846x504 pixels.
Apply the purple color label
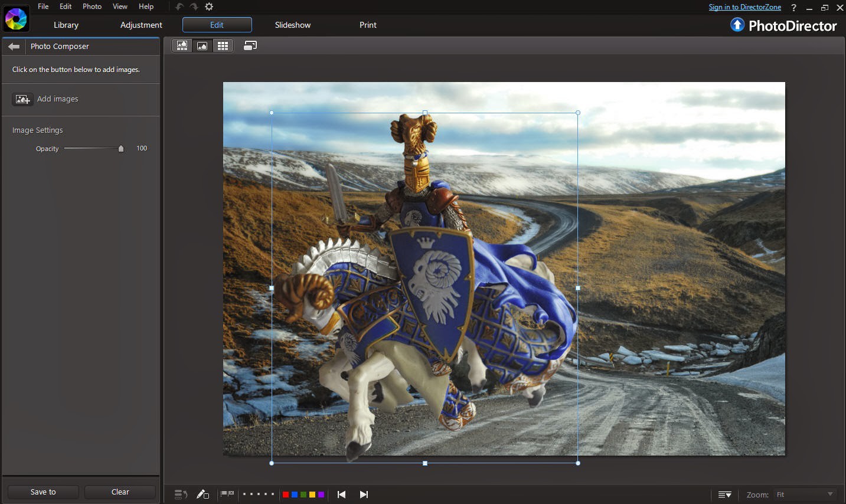[x=321, y=495]
